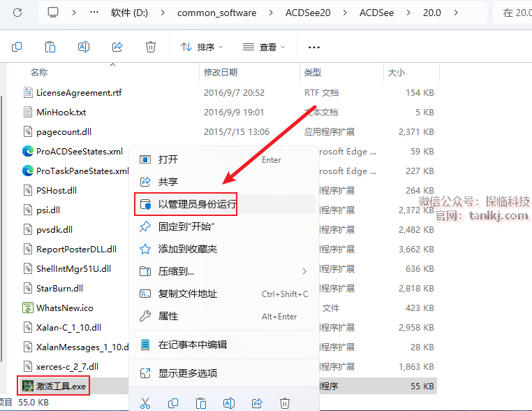Show hidden breadcrumb folders via ellipsis
Viewport: 532px width, 411px height.
(94, 12)
